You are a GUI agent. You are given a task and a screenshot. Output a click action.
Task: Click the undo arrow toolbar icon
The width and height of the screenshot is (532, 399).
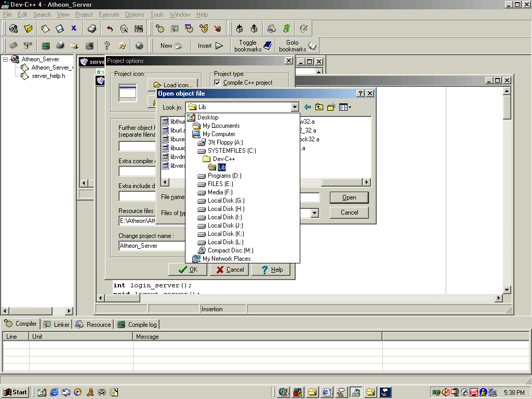[110, 29]
